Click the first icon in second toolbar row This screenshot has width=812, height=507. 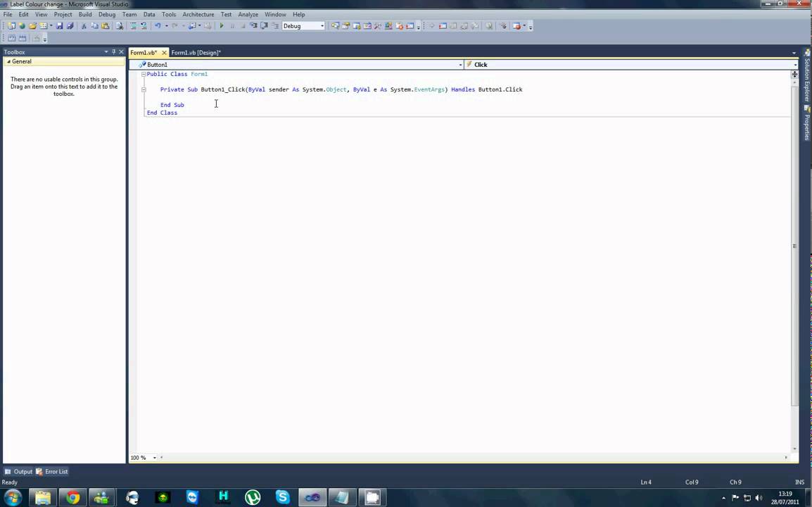[11, 38]
